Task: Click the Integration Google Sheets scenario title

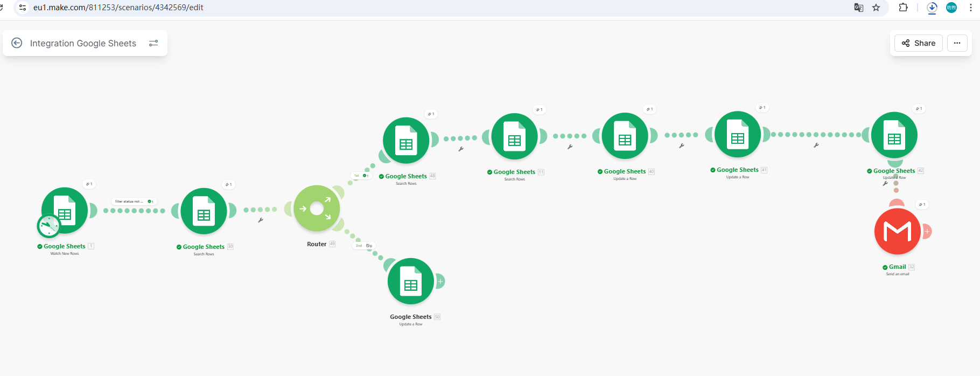Action: pos(83,43)
